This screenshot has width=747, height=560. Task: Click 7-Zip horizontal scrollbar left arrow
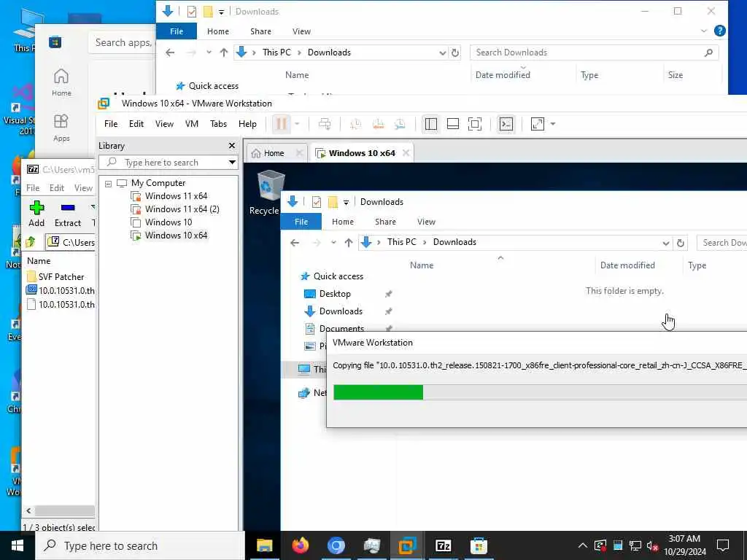[x=28, y=510]
